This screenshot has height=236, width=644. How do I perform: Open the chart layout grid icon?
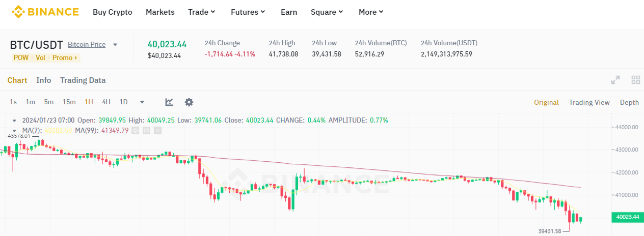click(x=635, y=80)
